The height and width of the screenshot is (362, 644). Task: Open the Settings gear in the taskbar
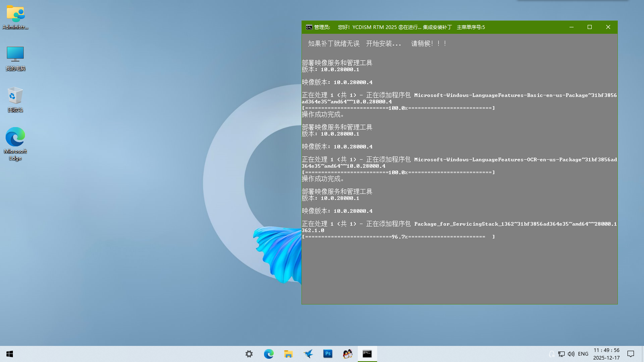pyautogui.click(x=249, y=354)
